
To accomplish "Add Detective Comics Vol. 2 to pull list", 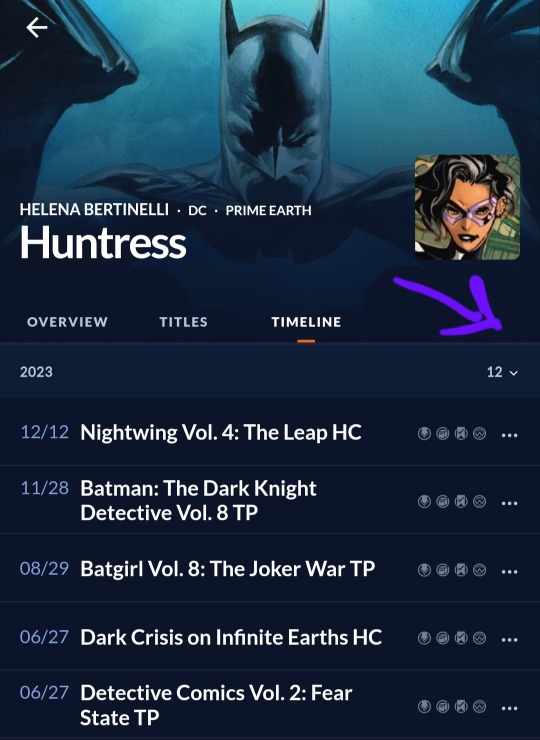I will point(424,706).
